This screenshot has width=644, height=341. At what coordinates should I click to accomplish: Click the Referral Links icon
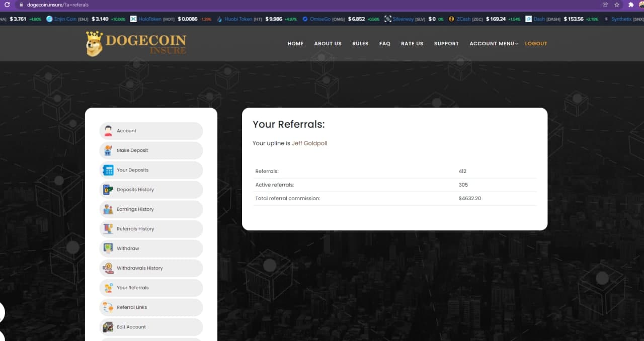pyautogui.click(x=108, y=307)
